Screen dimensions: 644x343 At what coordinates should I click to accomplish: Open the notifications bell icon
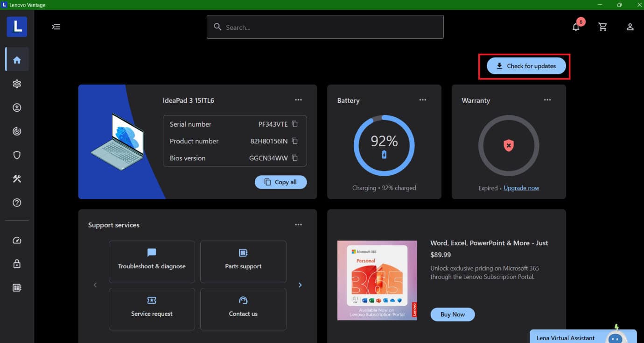point(576,27)
